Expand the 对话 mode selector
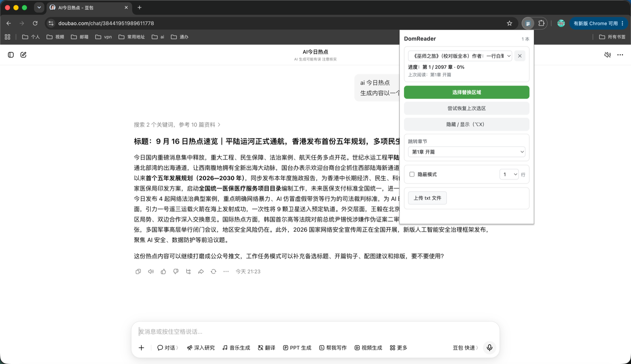 click(x=168, y=348)
